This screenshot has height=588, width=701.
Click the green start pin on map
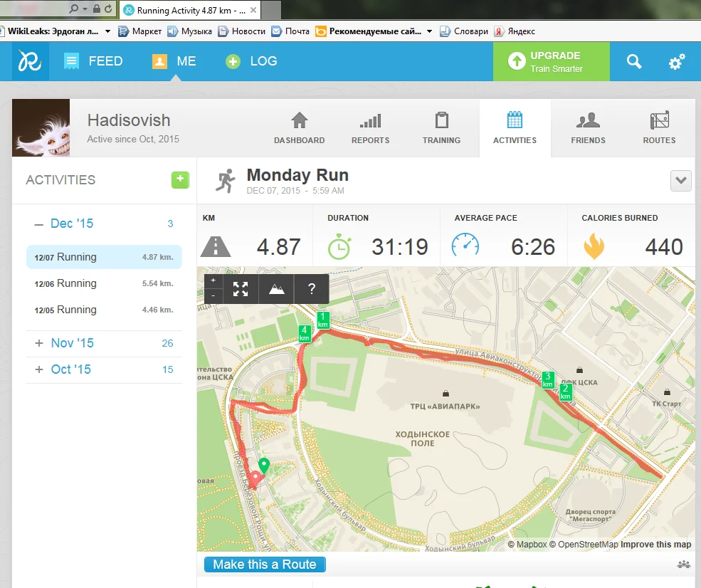[264, 466]
